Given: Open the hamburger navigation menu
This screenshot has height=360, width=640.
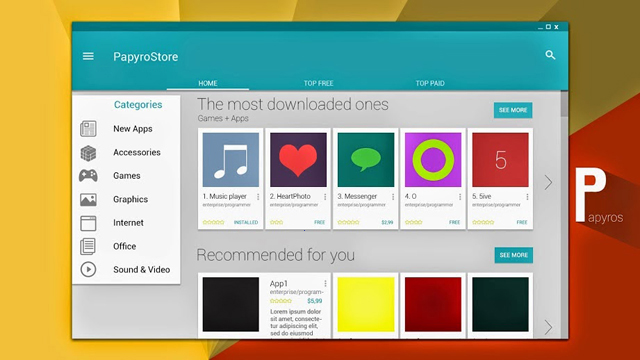Looking at the screenshot, I should coord(88,56).
